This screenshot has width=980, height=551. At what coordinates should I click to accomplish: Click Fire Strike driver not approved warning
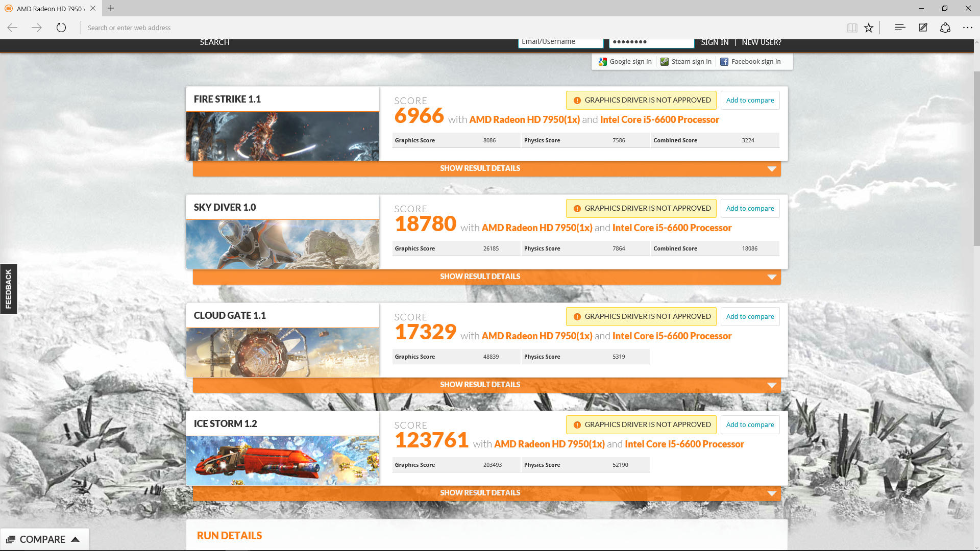[641, 100]
